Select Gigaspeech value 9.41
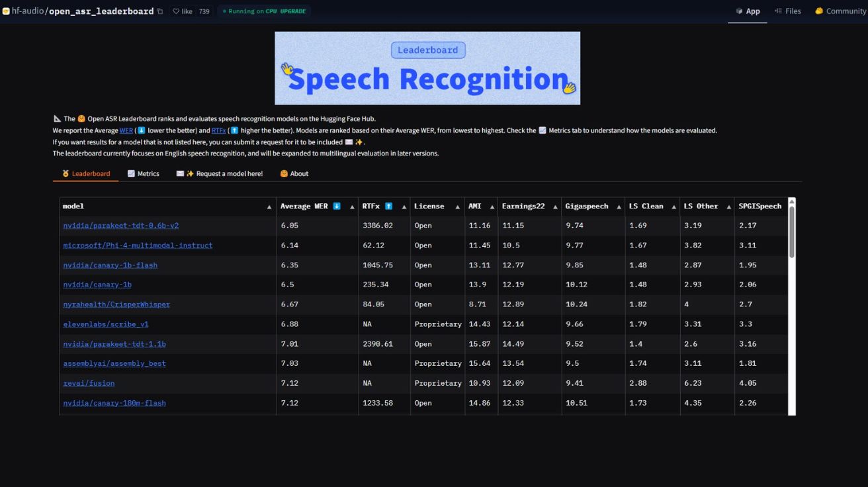868x487 pixels. point(574,383)
